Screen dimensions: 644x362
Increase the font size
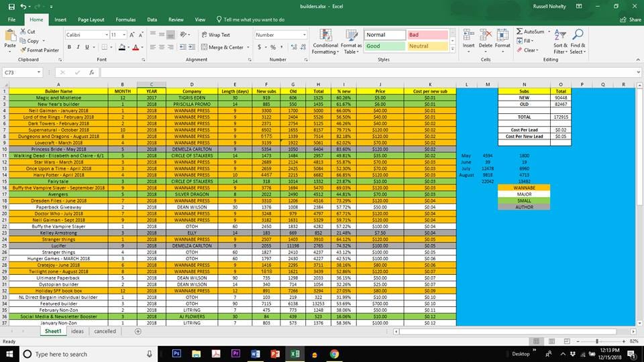click(132, 35)
